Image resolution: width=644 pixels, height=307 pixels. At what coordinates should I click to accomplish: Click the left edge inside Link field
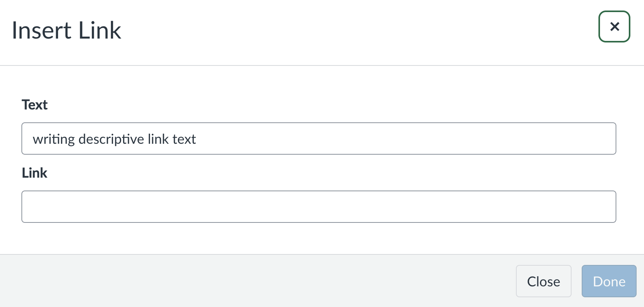pyautogui.click(x=29, y=206)
